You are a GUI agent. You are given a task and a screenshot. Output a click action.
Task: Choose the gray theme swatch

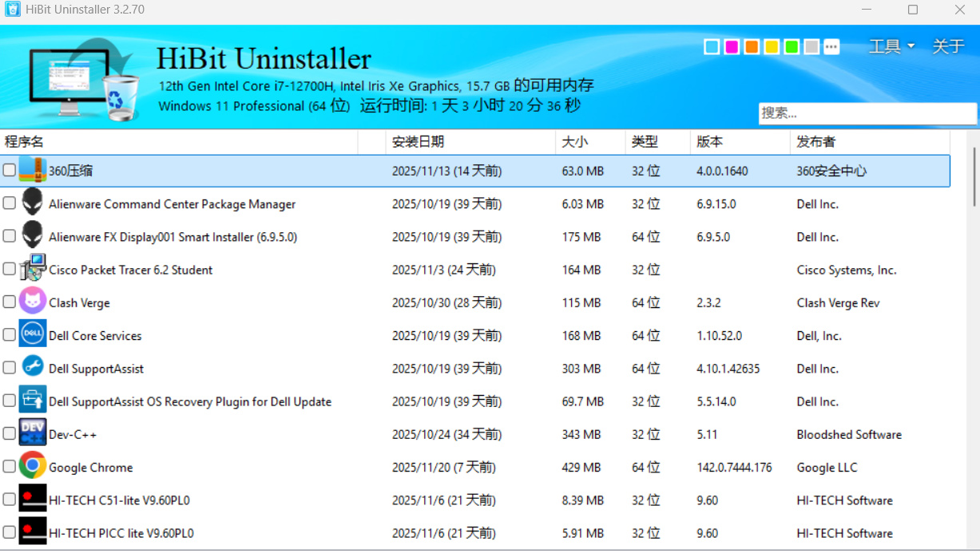811,46
